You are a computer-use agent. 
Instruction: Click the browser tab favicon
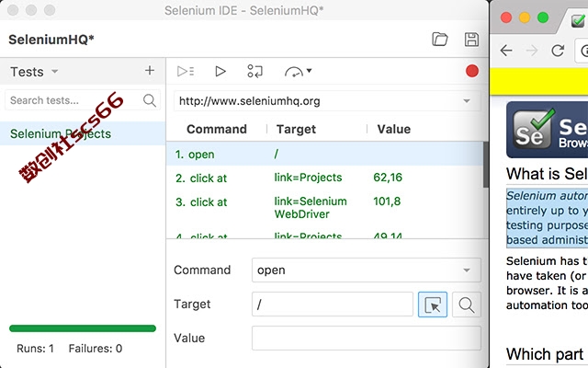click(x=578, y=20)
